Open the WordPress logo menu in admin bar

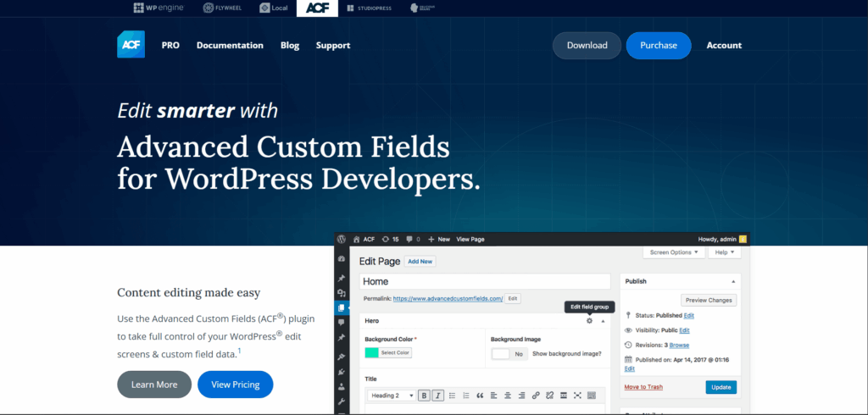click(342, 239)
